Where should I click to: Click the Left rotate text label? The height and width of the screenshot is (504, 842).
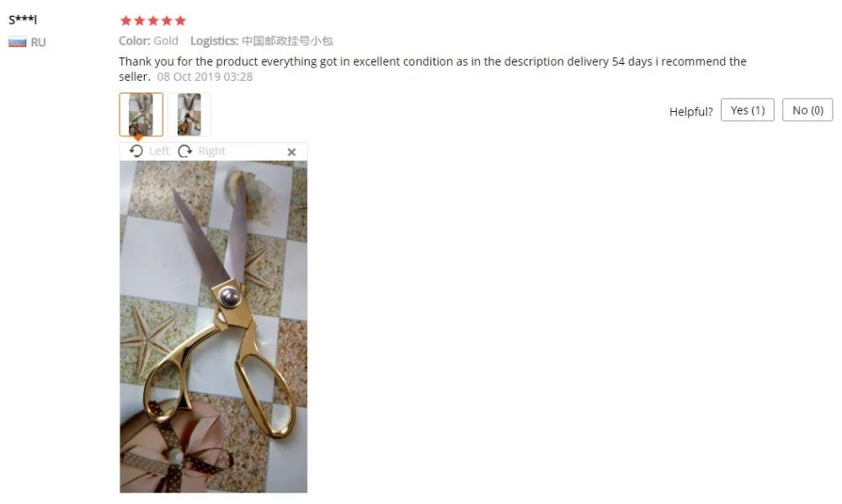coord(159,151)
